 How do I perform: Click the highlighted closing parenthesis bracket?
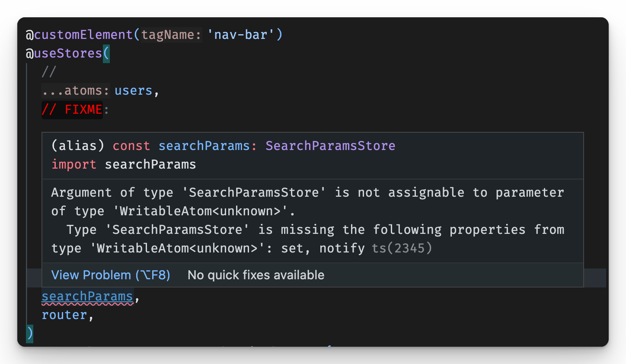(29, 333)
